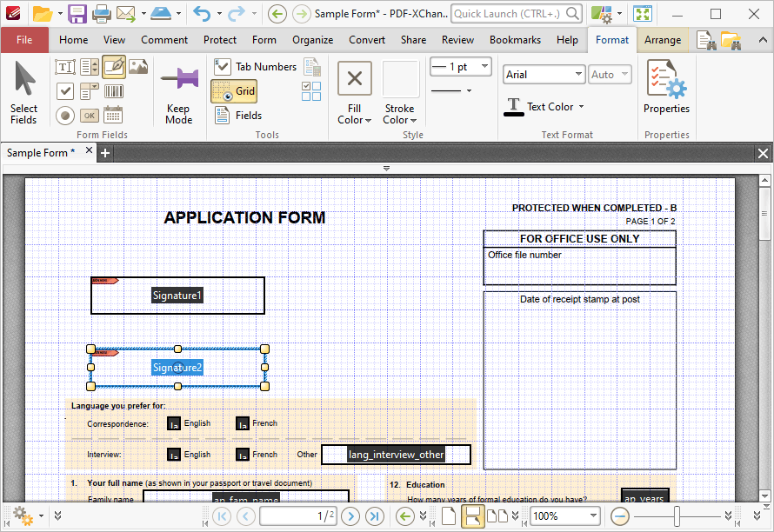Click the checkbox grid icon in Tools

point(311,91)
